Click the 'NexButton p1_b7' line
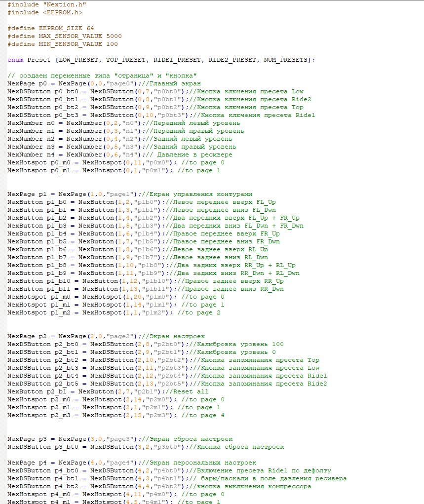424x504 pixels. [138, 258]
